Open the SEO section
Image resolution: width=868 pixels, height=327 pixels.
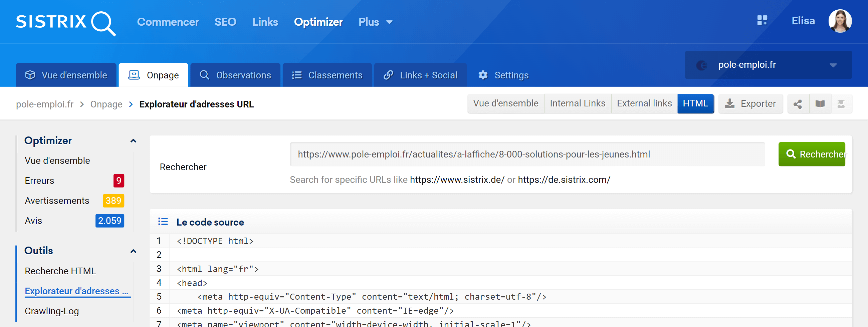pos(225,22)
